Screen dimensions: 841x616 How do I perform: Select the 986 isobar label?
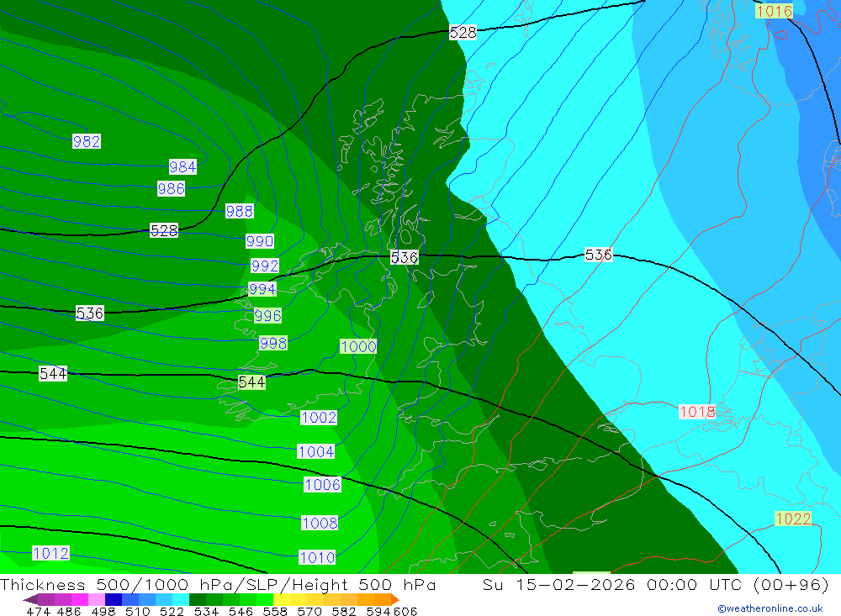click(171, 189)
